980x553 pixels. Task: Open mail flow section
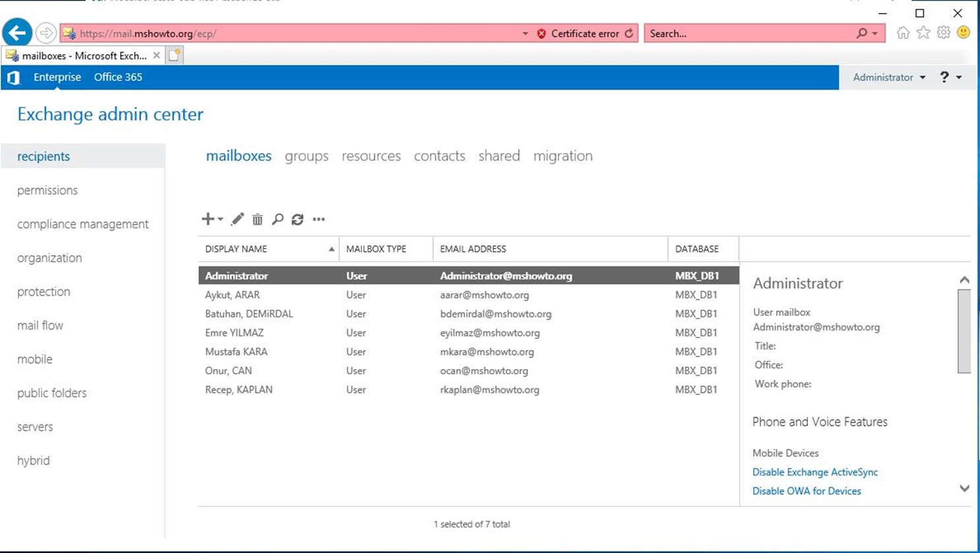(x=40, y=326)
